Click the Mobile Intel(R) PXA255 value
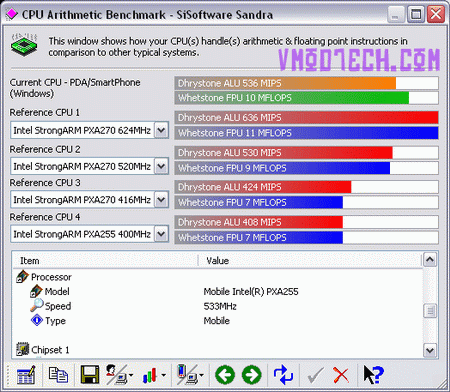 (x=251, y=292)
